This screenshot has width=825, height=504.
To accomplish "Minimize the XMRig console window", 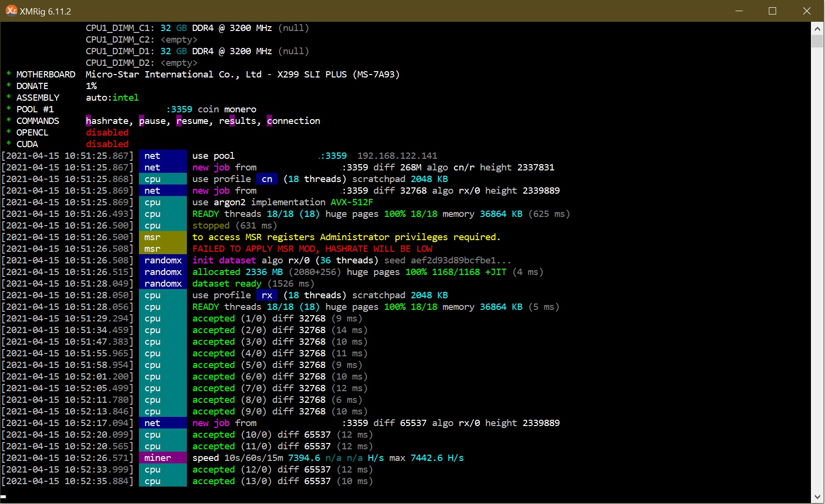I will (x=739, y=11).
